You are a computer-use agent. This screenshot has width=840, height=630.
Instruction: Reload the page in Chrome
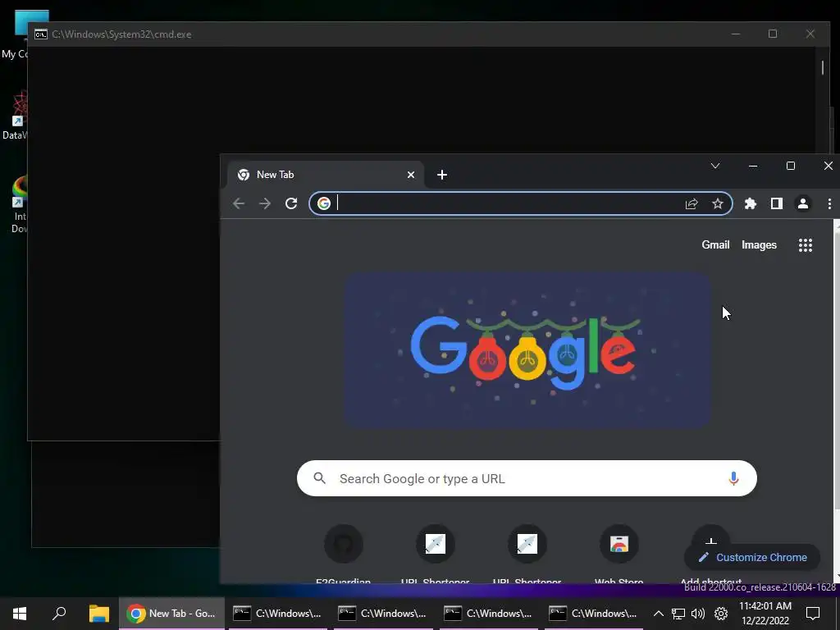tap(291, 203)
